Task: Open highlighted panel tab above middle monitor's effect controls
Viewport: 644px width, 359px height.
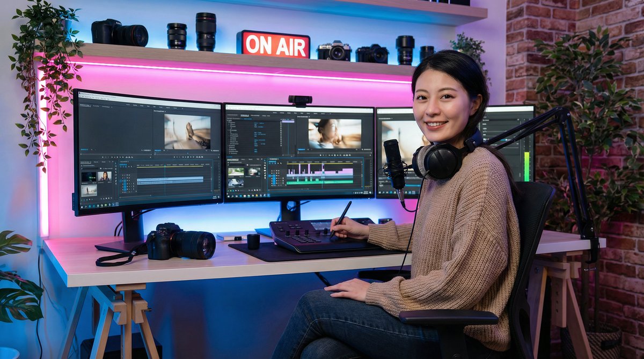Action: (x=245, y=115)
